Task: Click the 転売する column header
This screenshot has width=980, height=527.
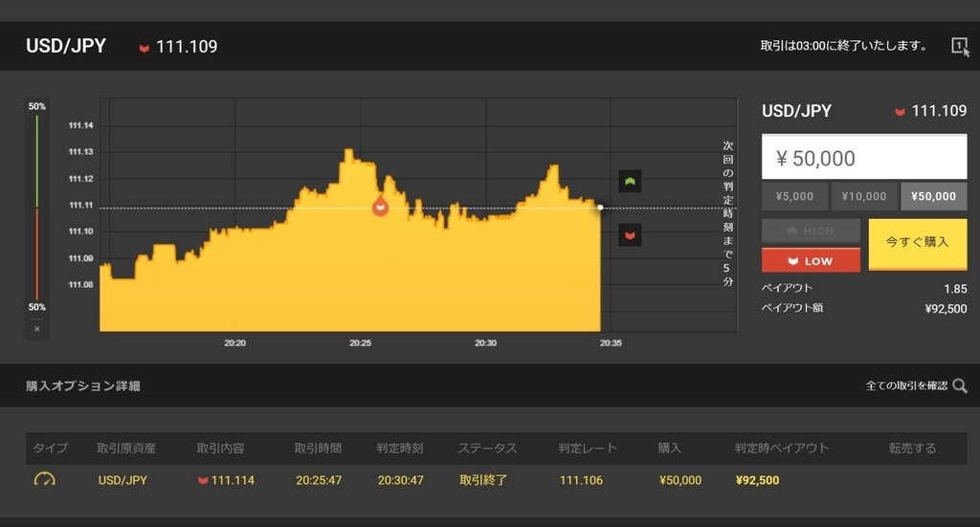Action: pyautogui.click(x=912, y=448)
